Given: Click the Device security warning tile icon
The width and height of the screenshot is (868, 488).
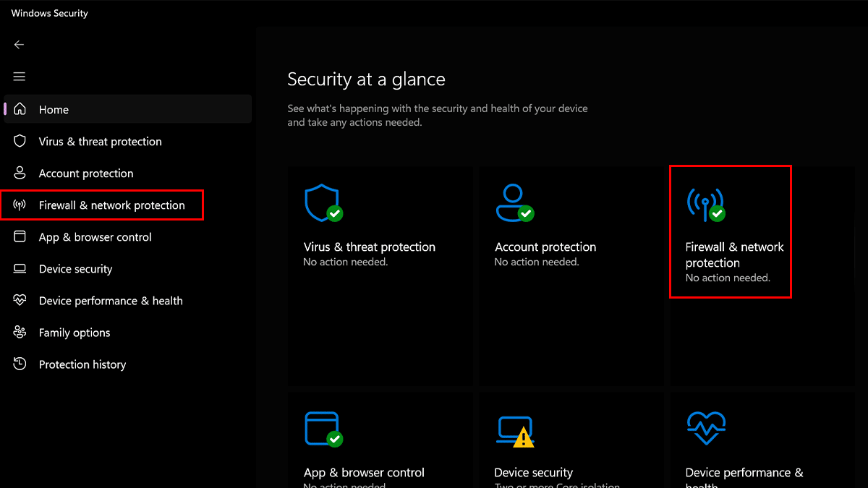Looking at the screenshot, I should point(515,430).
